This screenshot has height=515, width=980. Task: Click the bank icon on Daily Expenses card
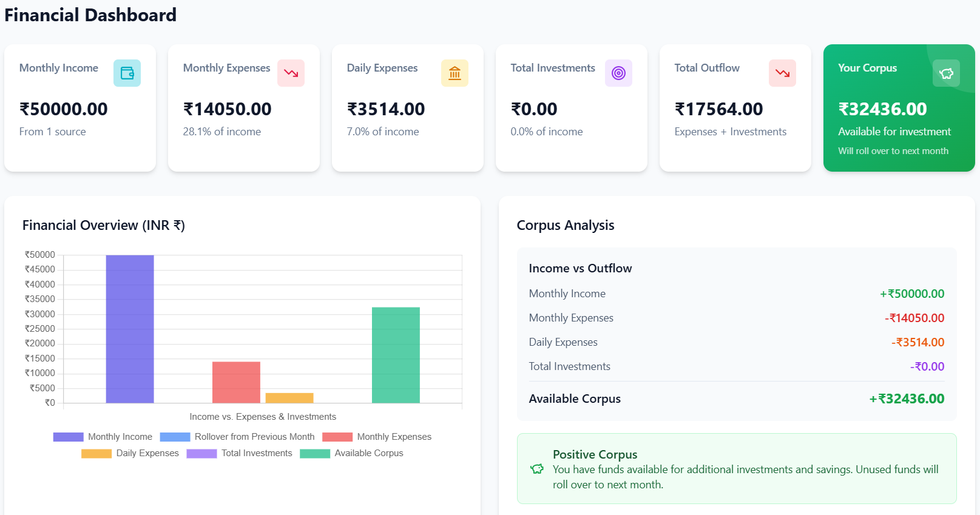click(x=455, y=73)
